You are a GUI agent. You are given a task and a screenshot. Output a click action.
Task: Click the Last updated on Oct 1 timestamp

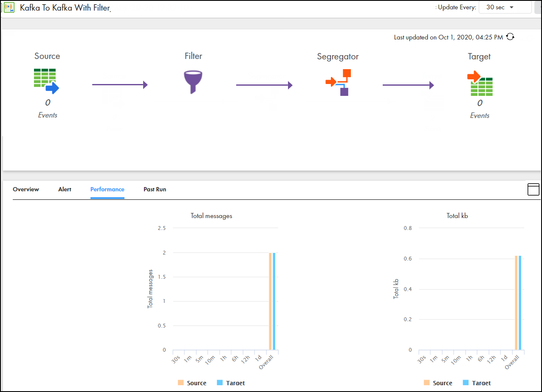pos(449,37)
